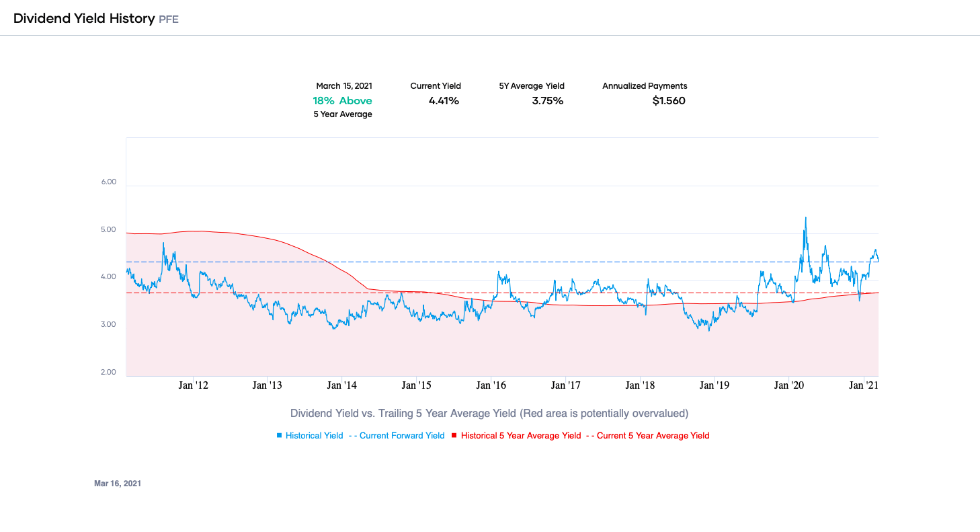Image resolution: width=980 pixels, height=532 pixels.
Task: Click the Annualized Payments $1.560 figure
Action: tap(667, 100)
